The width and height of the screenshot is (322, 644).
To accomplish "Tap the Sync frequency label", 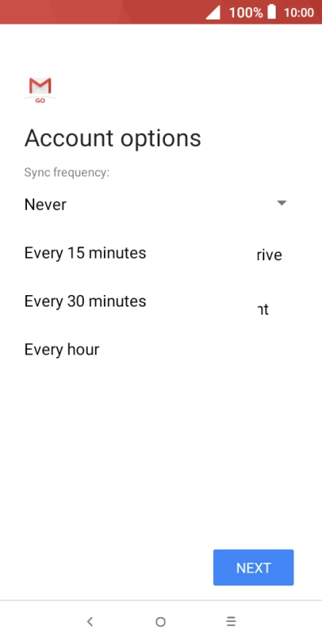I will (x=67, y=172).
